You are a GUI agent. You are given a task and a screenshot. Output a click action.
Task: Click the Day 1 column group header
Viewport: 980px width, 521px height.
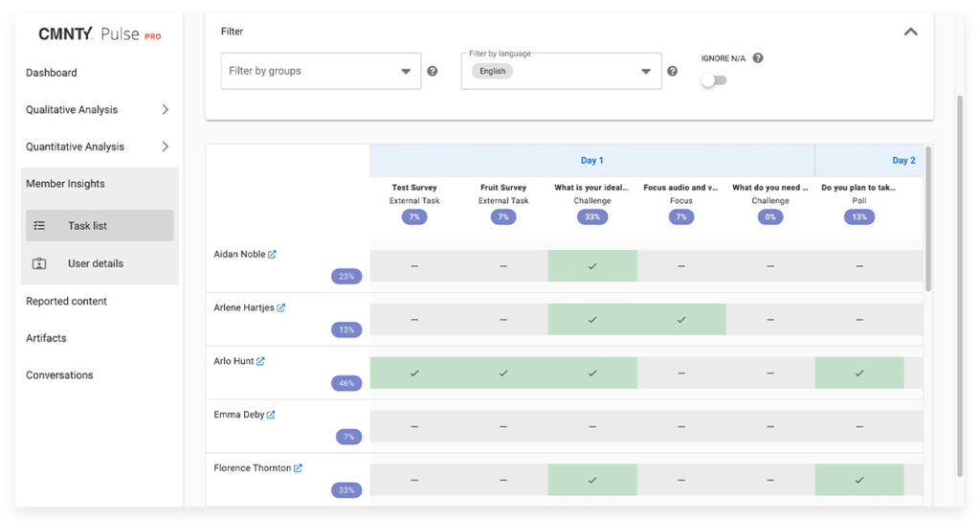(591, 160)
